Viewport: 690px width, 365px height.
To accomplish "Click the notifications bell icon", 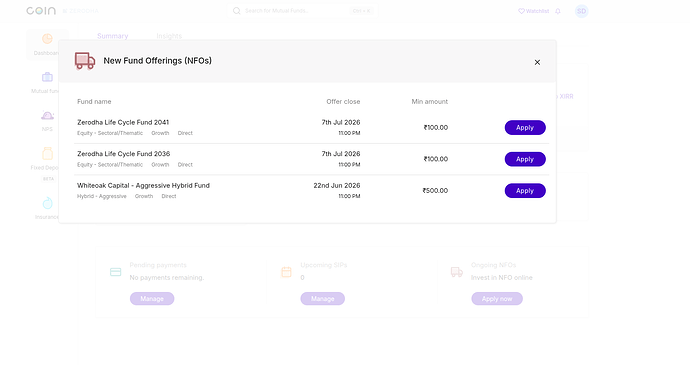I will [558, 11].
